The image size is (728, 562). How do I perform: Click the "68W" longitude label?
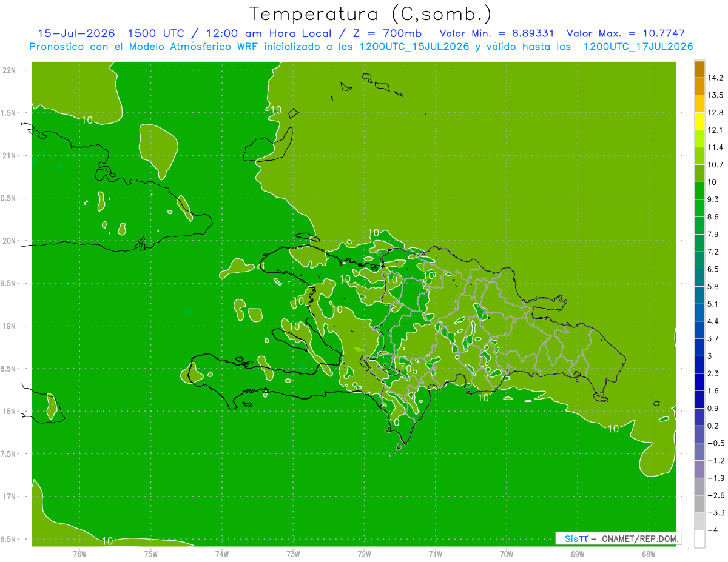tap(649, 554)
